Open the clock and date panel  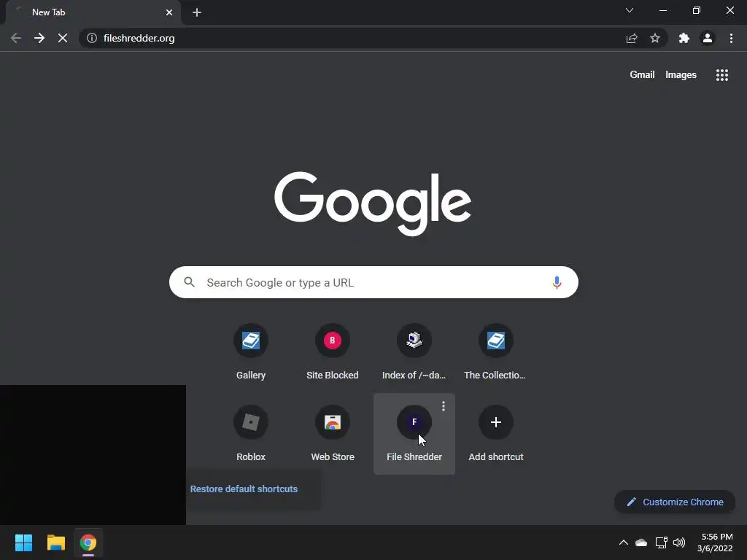coord(715,542)
